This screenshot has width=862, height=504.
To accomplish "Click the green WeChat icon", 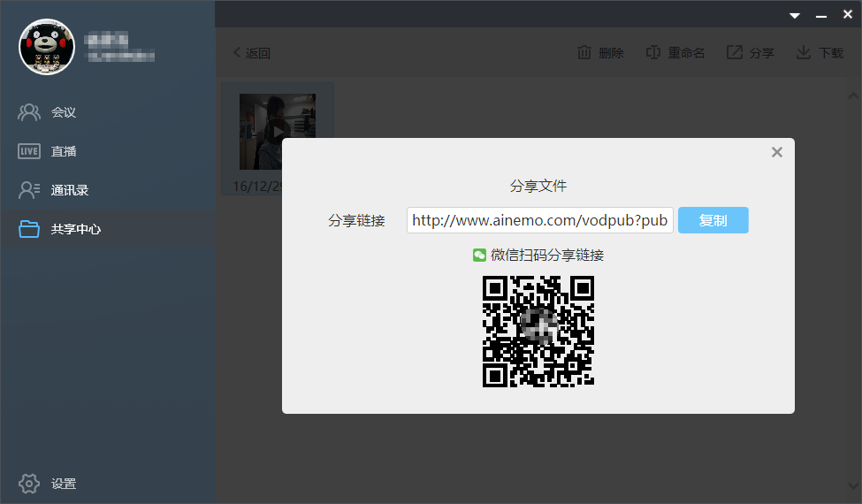I will click(x=479, y=255).
